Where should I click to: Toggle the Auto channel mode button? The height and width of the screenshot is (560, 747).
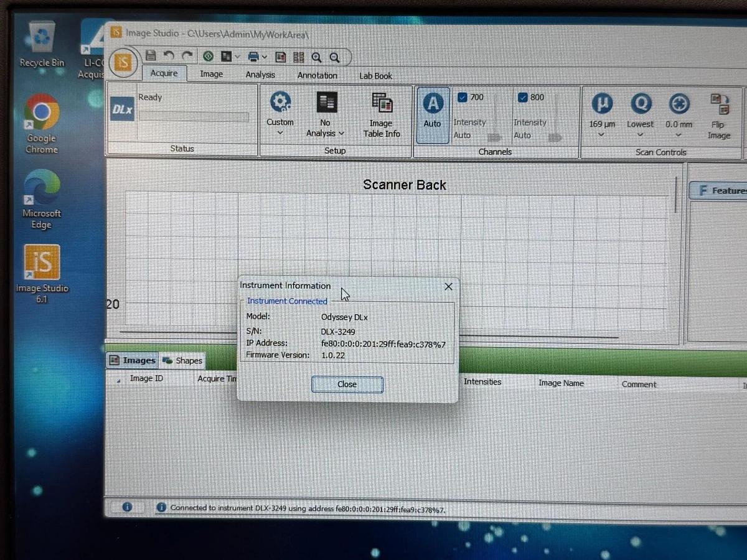[433, 115]
